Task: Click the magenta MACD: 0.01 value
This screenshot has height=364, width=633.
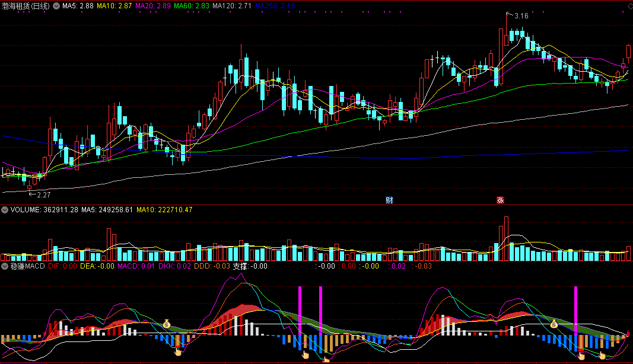Action: click(x=136, y=266)
